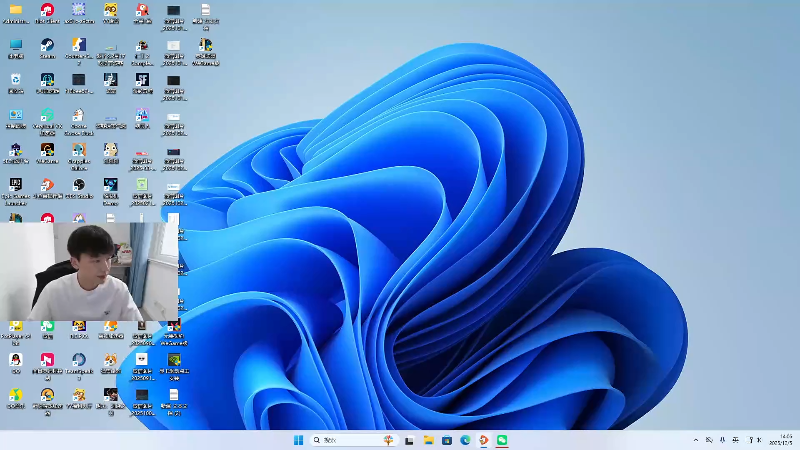Open File Explorer from the taskbar
The image size is (800, 450).
click(428, 440)
